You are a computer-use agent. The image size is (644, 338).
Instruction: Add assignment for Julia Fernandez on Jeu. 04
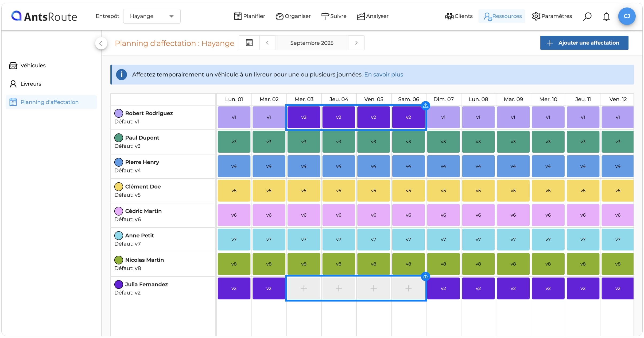[339, 288]
